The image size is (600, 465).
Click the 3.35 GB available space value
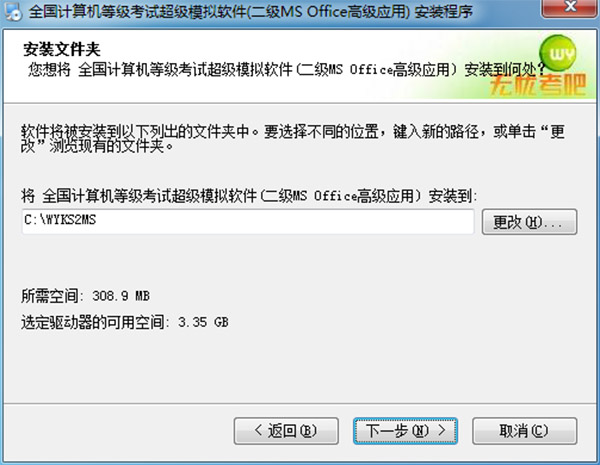[x=203, y=322]
